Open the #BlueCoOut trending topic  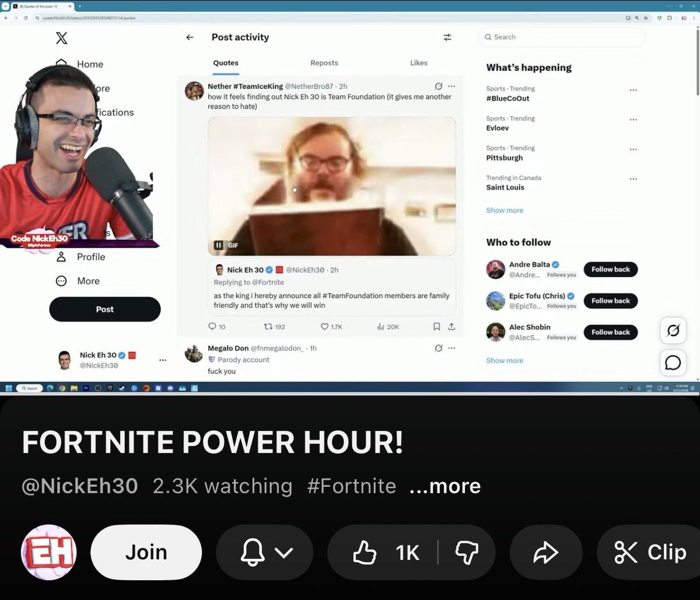pos(508,98)
